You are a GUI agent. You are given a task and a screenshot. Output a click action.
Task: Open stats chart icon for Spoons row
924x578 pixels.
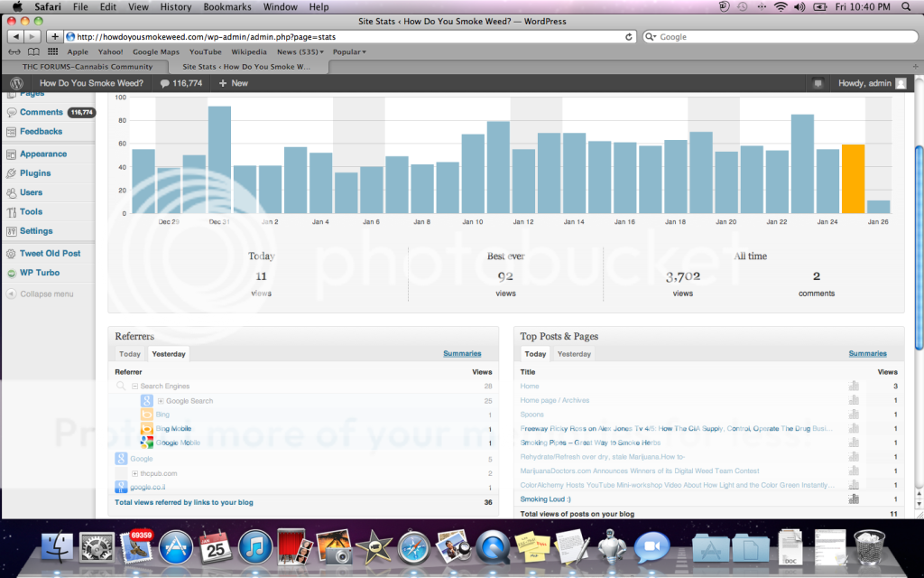click(854, 414)
